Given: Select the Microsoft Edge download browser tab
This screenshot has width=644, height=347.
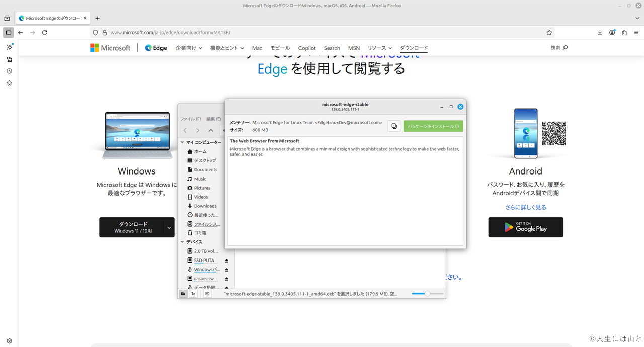Looking at the screenshot, I should (x=52, y=18).
